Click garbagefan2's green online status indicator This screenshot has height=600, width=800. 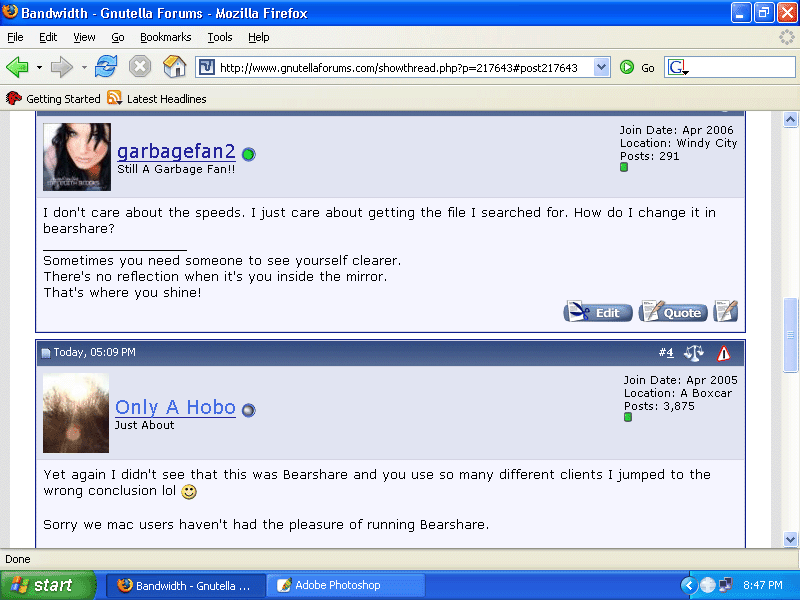pyautogui.click(x=248, y=154)
